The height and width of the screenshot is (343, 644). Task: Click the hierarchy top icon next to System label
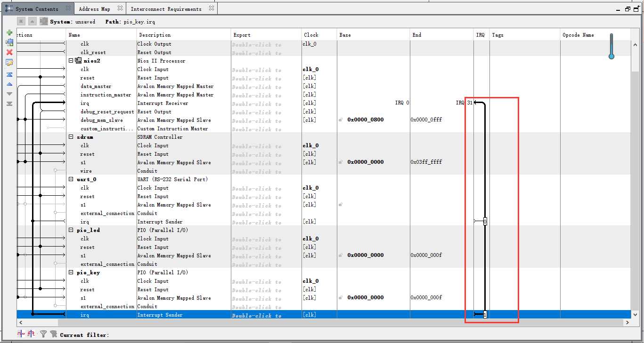pyautogui.click(x=21, y=21)
